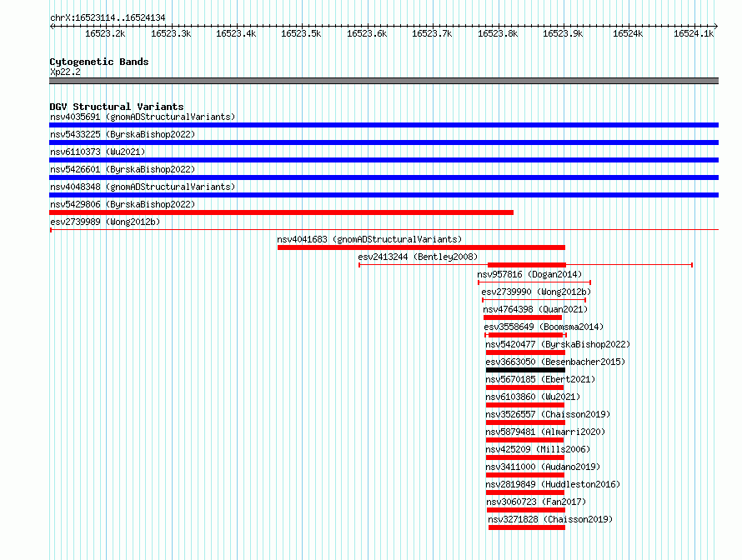Screen dimensions: 742x560
Task: Click the thin red line under esv2739990
Action: point(534,300)
